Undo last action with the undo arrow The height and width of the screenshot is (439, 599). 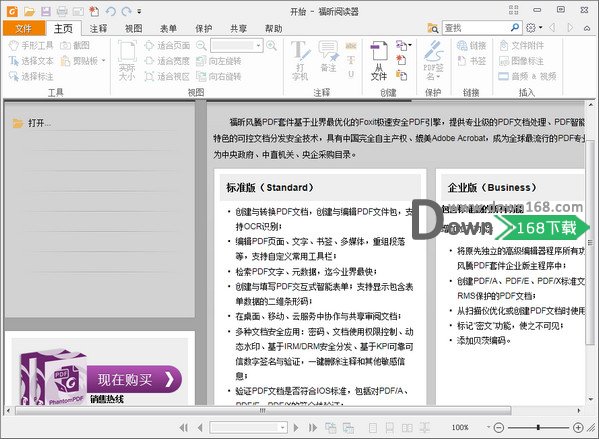click(x=110, y=11)
